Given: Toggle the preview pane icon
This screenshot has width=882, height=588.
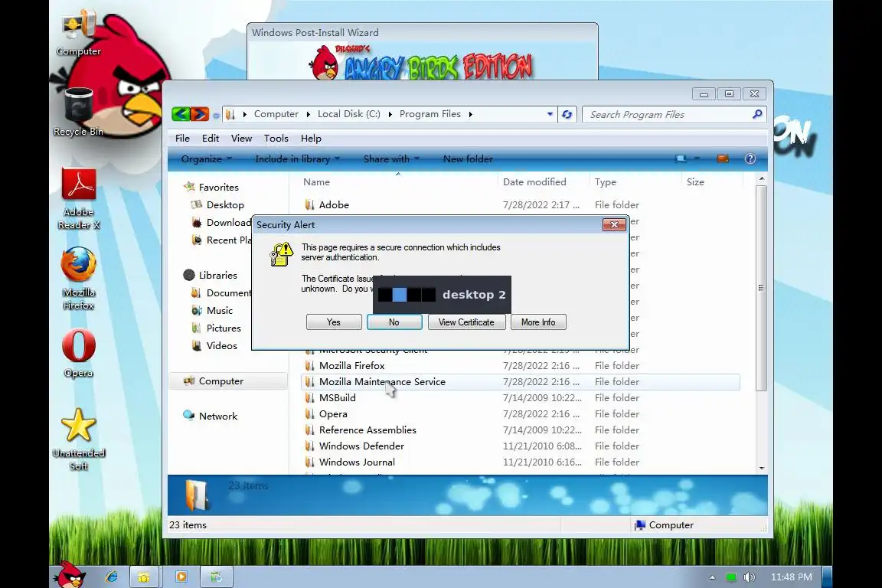Looking at the screenshot, I should tap(723, 158).
